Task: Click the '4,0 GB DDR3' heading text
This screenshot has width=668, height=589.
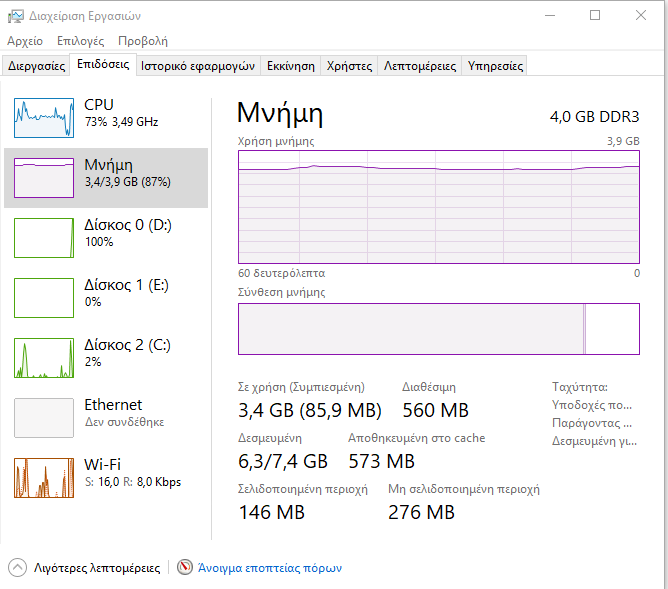Action: coord(594,117)
